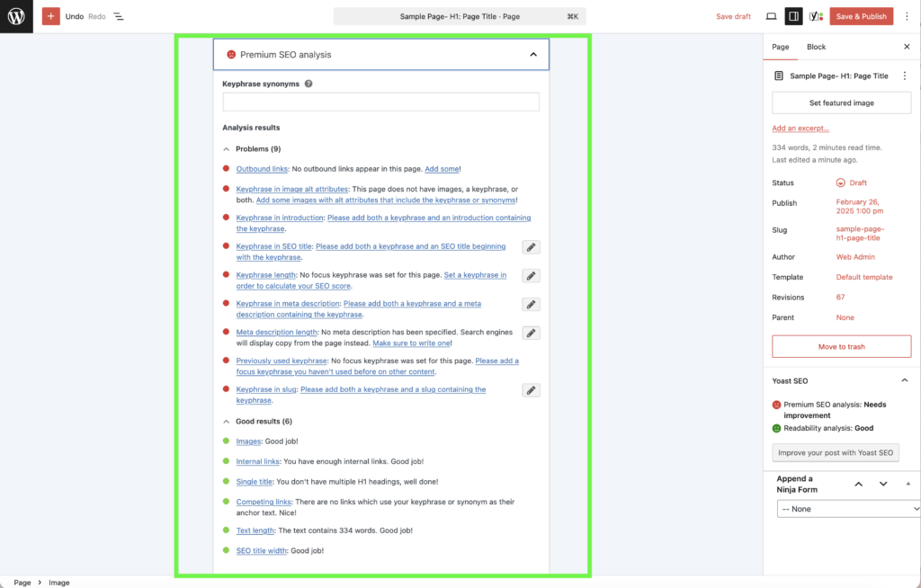Viewport: 921px width, 588px height.
Task: Open the Add some! outbound links link
Action: tap(443, 168)
